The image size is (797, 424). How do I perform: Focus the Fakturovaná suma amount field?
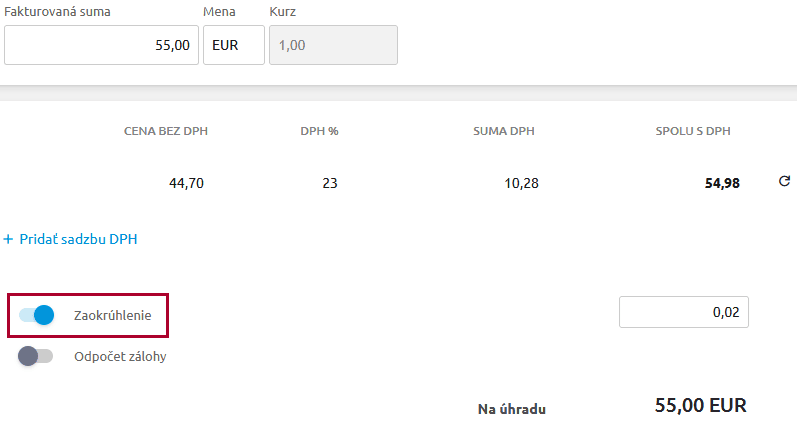coord(102,45)
